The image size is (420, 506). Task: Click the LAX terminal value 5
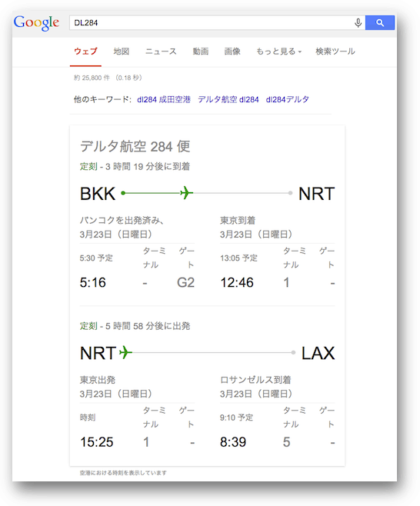[286, 442]
